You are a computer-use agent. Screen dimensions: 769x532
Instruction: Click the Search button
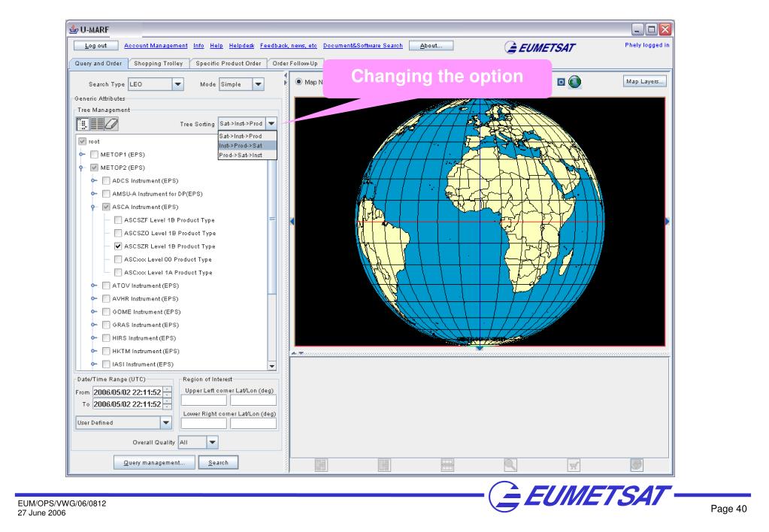(218, 462)
